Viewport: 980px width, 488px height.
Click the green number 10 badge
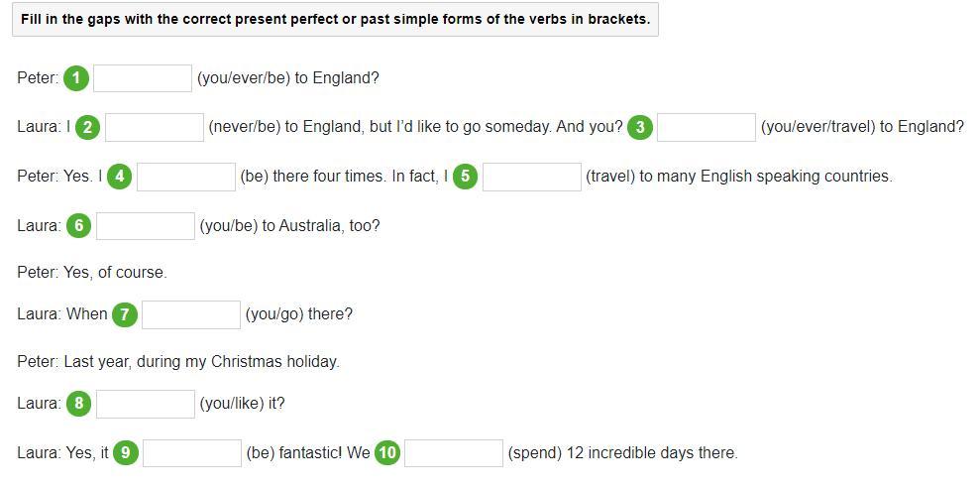pos(387,453)
